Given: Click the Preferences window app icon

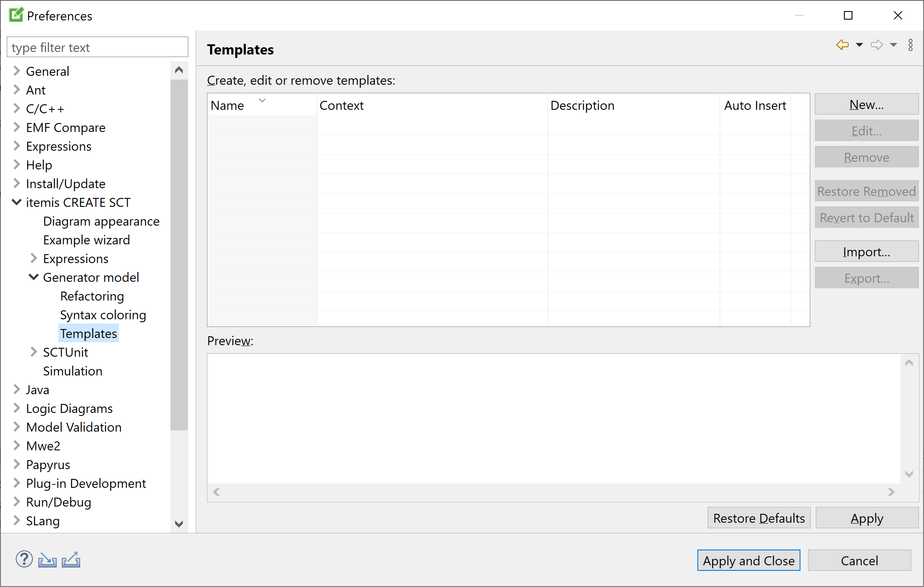Looking at the screenshot, I should [16, 15].
